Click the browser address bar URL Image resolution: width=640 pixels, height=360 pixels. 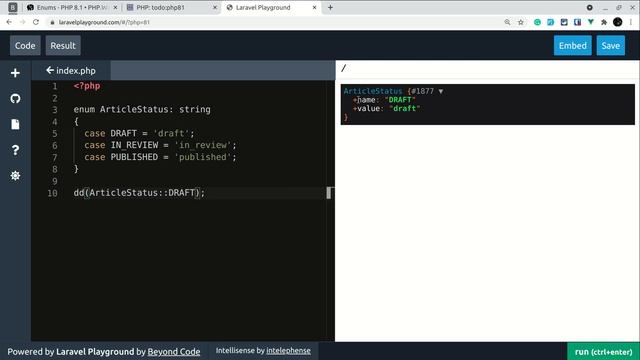click(104, 22)
